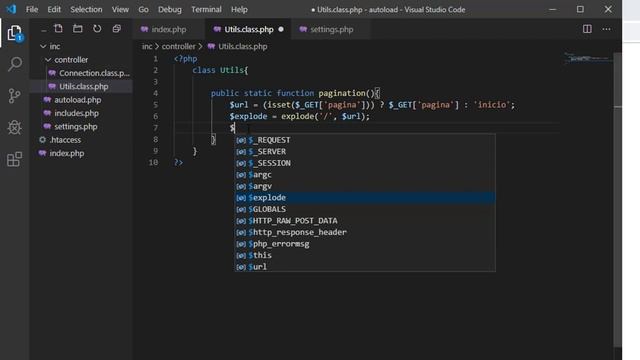This screenshot has width=640, height=360.
Task: Minimize the VS Code window
Action: pos(552,9)
